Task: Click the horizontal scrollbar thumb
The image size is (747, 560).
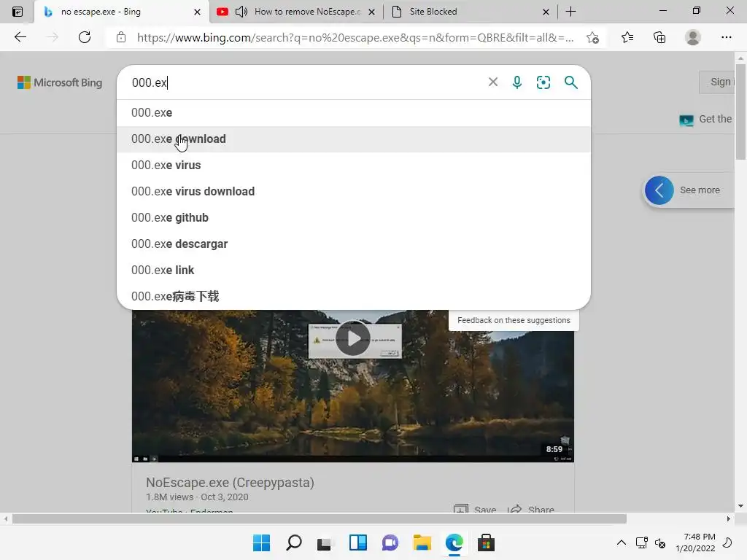Action: [x=320, y=518]
